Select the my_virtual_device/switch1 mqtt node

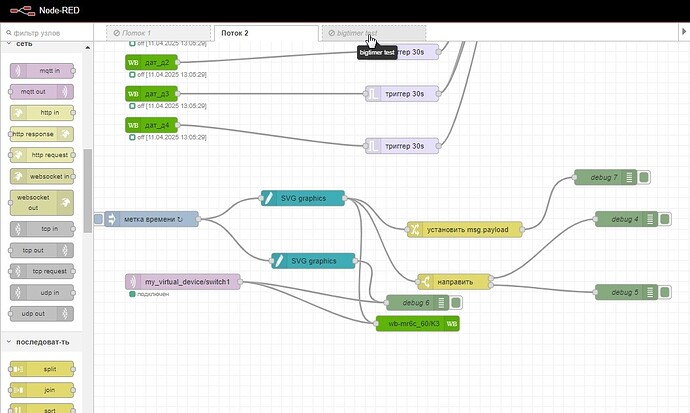tap(183, 281)
